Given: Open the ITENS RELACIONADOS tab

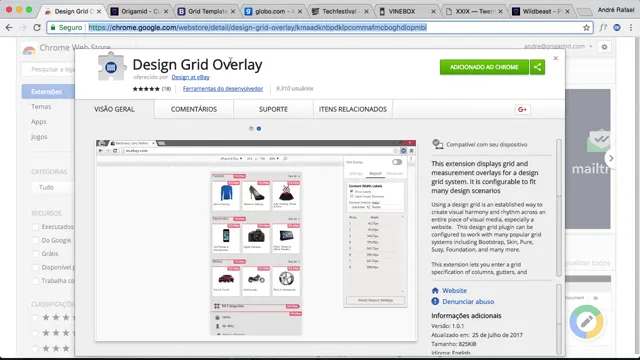Looking at the screenshot, I should point(353,109).
